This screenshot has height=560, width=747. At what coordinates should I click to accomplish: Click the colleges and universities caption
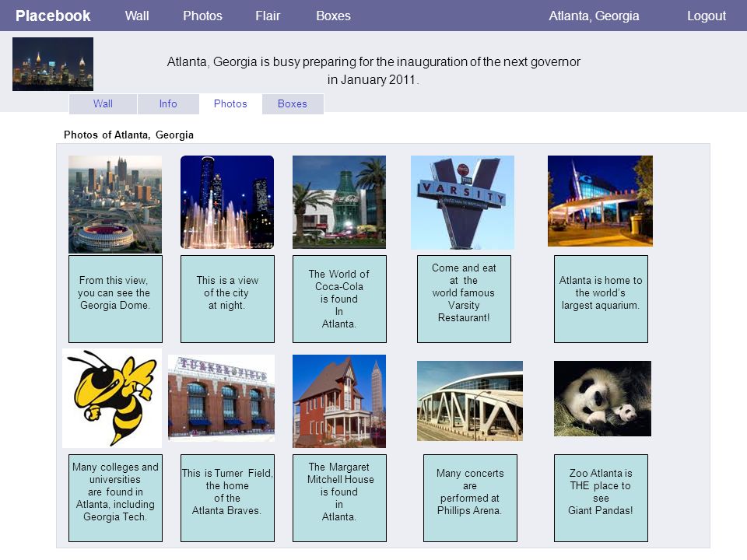115,498
